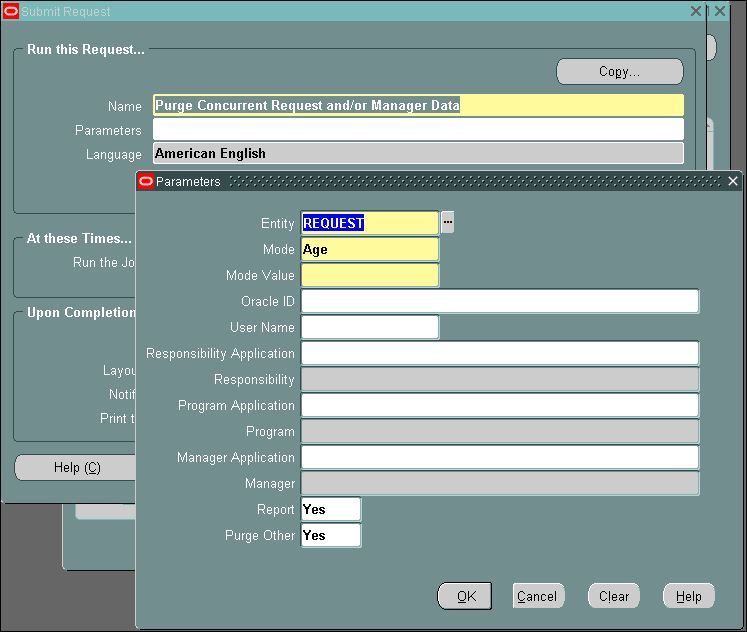
Task: Open Help in the Parameters dialog
Action: [688, 596]
